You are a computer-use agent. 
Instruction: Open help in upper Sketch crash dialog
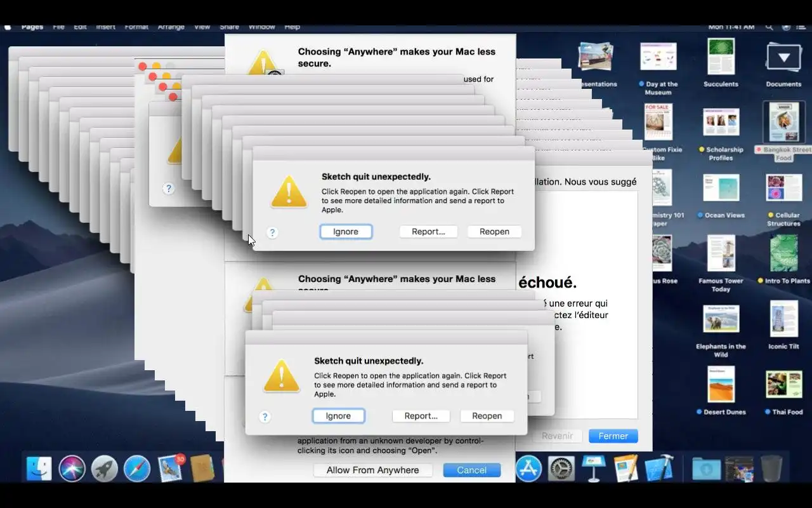pos(273,233)
